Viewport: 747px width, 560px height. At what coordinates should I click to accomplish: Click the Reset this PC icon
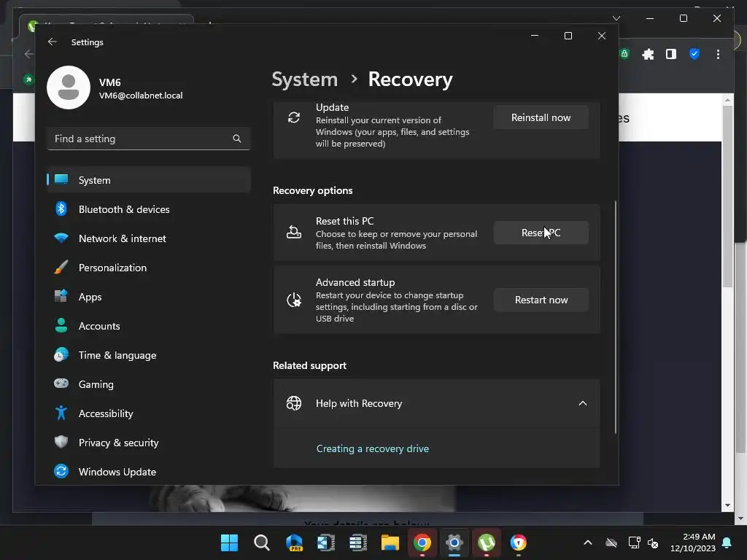coord(294,233)
